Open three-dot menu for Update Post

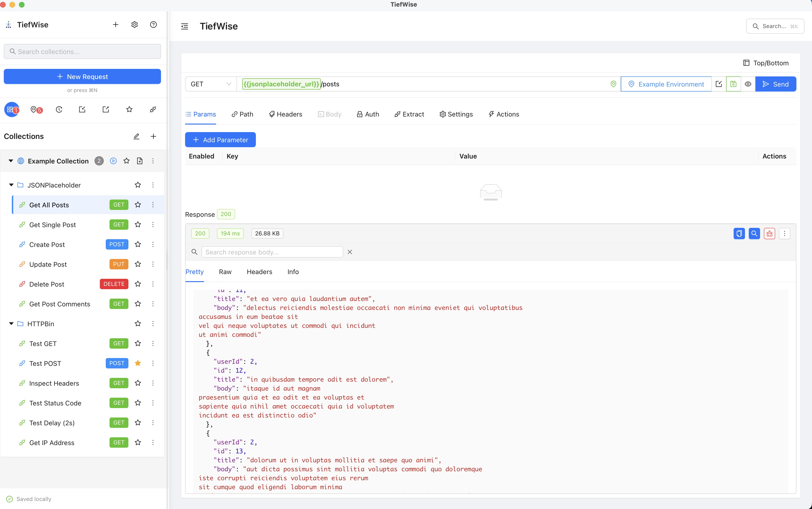[153, 264]
